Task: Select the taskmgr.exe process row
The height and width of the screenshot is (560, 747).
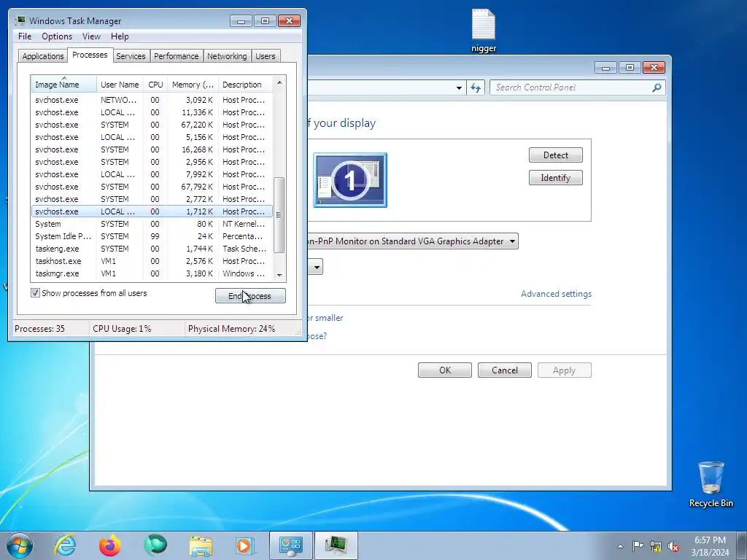Action: point(152,273)
